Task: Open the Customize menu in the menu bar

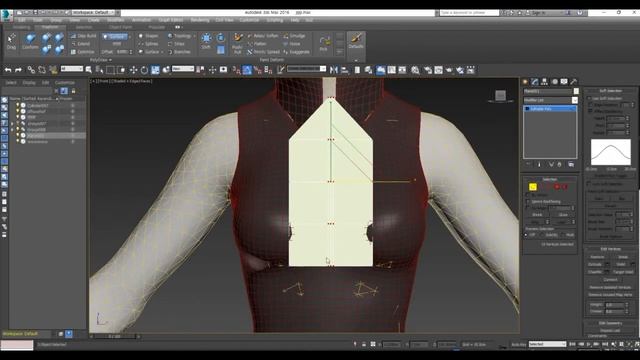Action: click(249, 20)
